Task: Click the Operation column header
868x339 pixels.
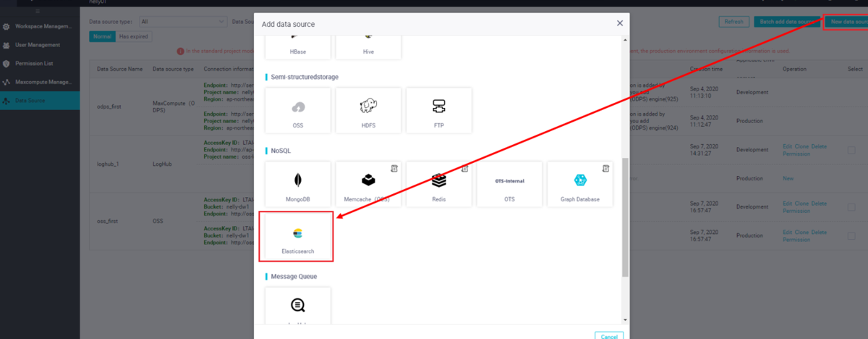Action: (x=794, y=69)
